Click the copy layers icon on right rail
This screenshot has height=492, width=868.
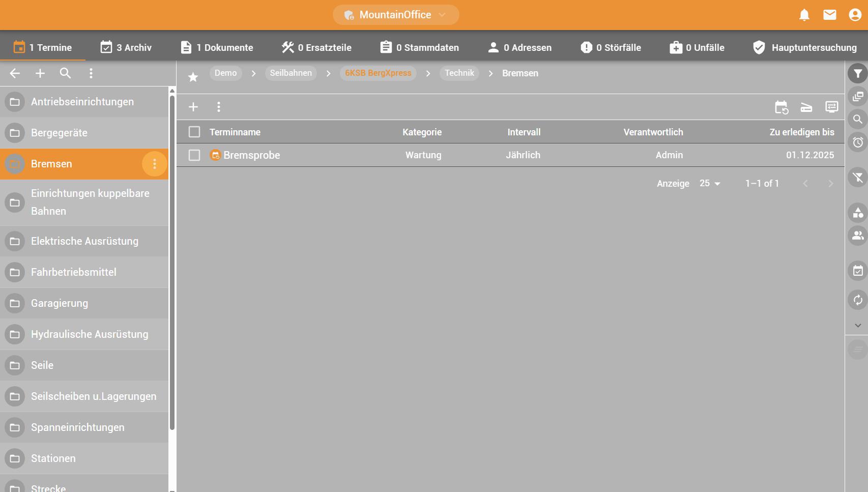(x=858, y=97)
